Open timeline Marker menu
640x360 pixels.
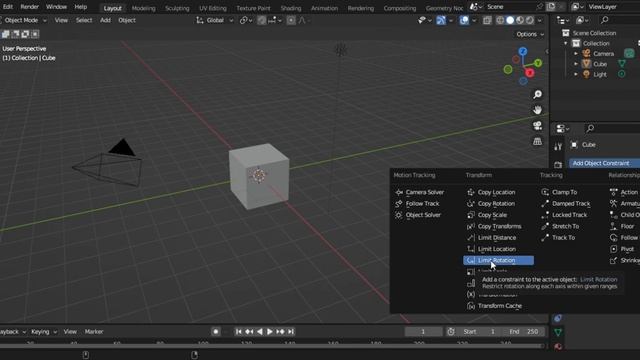click(94, 331)
